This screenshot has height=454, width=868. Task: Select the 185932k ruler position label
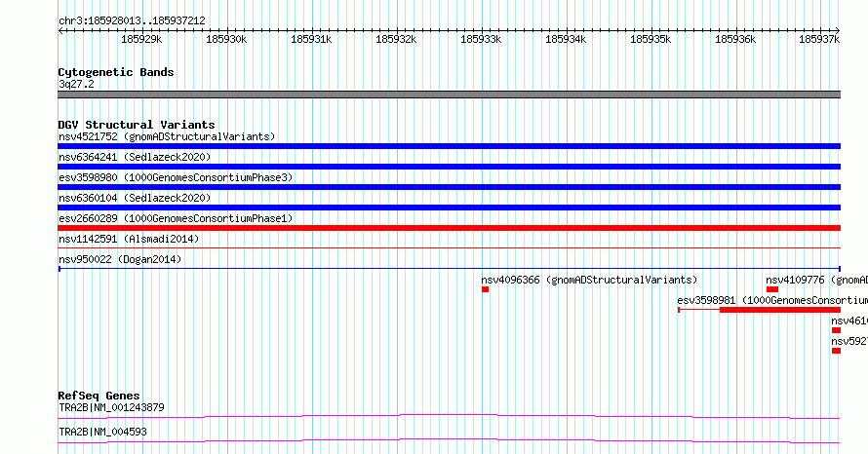click(x=396, y=39)
